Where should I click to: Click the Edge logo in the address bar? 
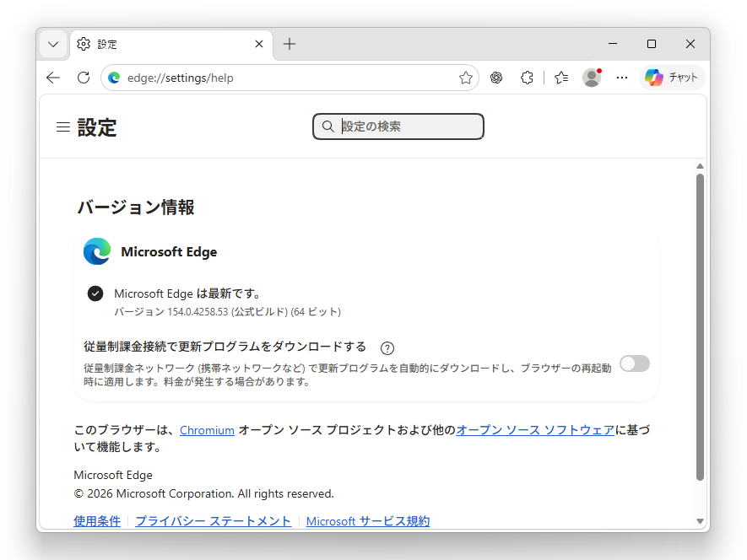click(x=114, y=78)
